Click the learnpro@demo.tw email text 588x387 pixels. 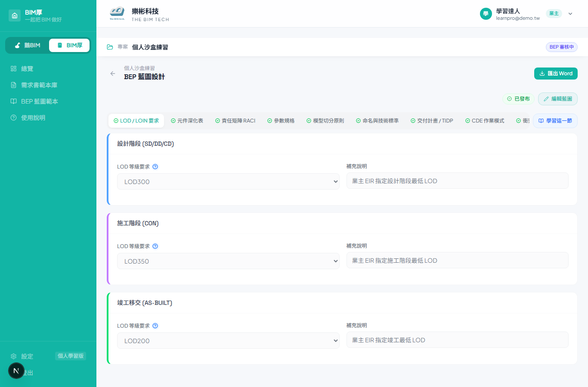pyautogui.click(x=518, y=18)
